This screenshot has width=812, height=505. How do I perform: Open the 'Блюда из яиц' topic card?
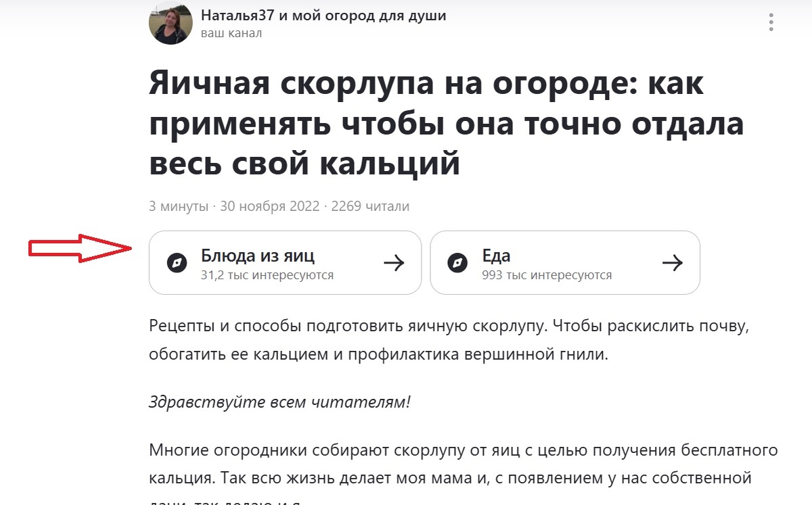coord(284,263)
